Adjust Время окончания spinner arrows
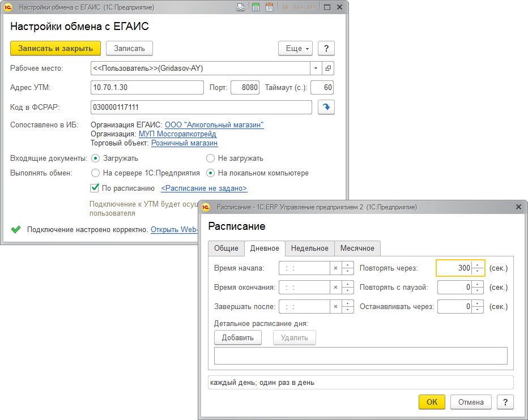This screenshot has width=528, height=420. [x=347, y=288]
